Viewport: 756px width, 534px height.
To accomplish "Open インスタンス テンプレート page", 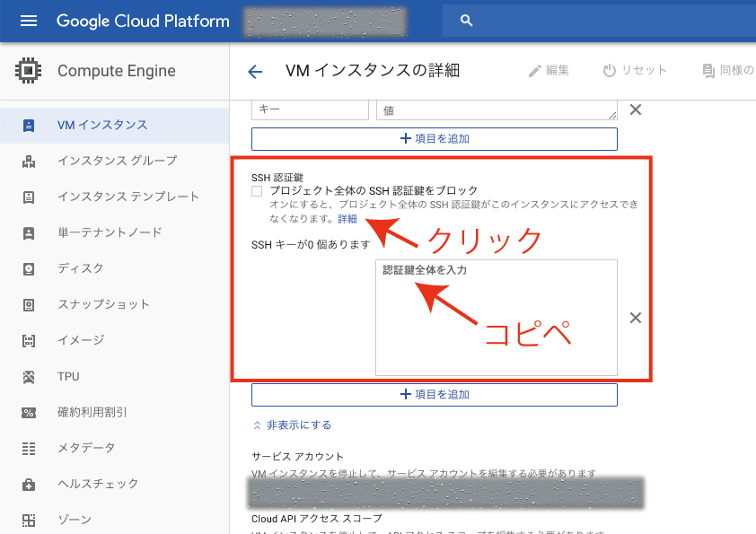I will [x=114, y=197].
